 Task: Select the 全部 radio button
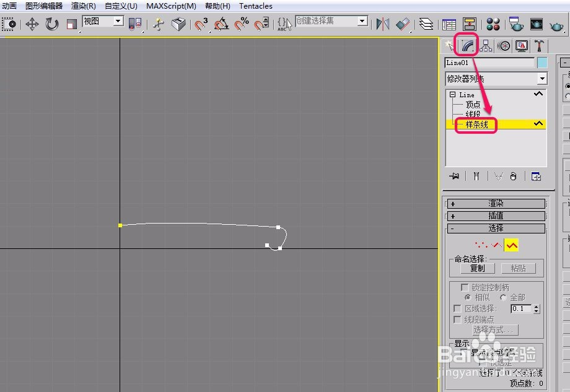[x=503, y=297]
